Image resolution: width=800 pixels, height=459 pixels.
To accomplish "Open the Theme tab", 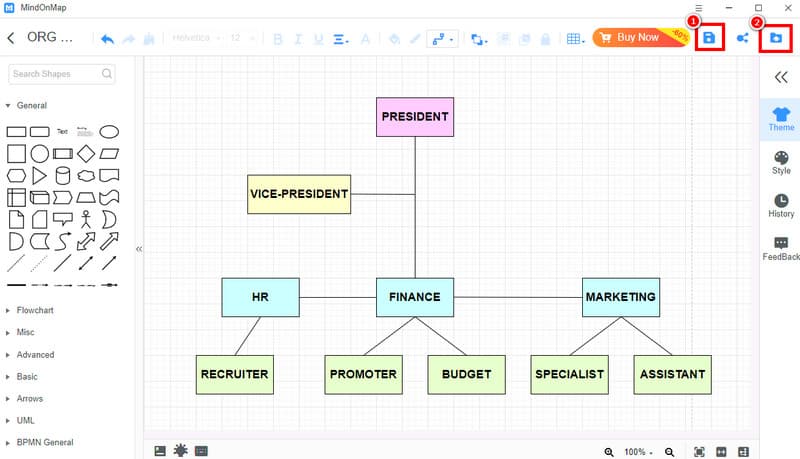I will pos(781,119).
